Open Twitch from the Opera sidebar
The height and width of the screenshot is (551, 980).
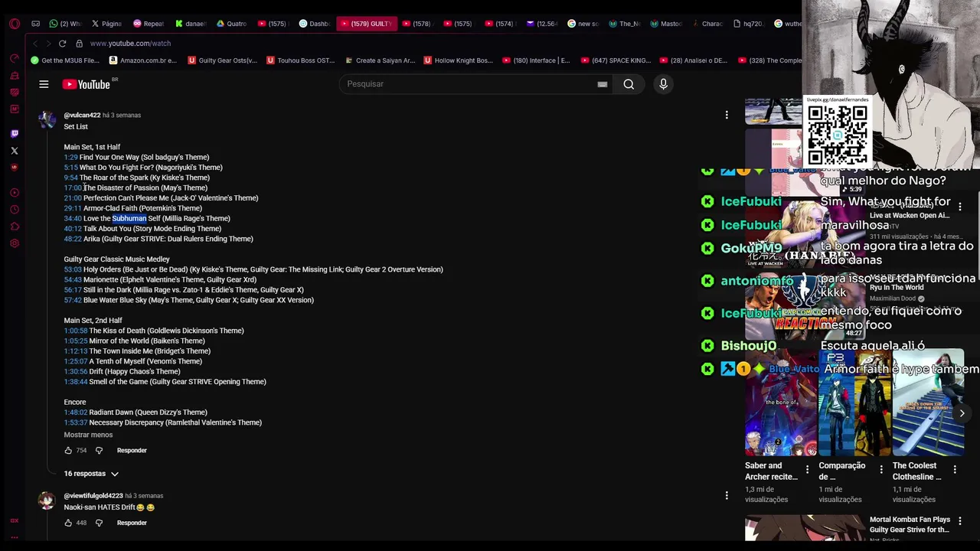coord(15,134)
